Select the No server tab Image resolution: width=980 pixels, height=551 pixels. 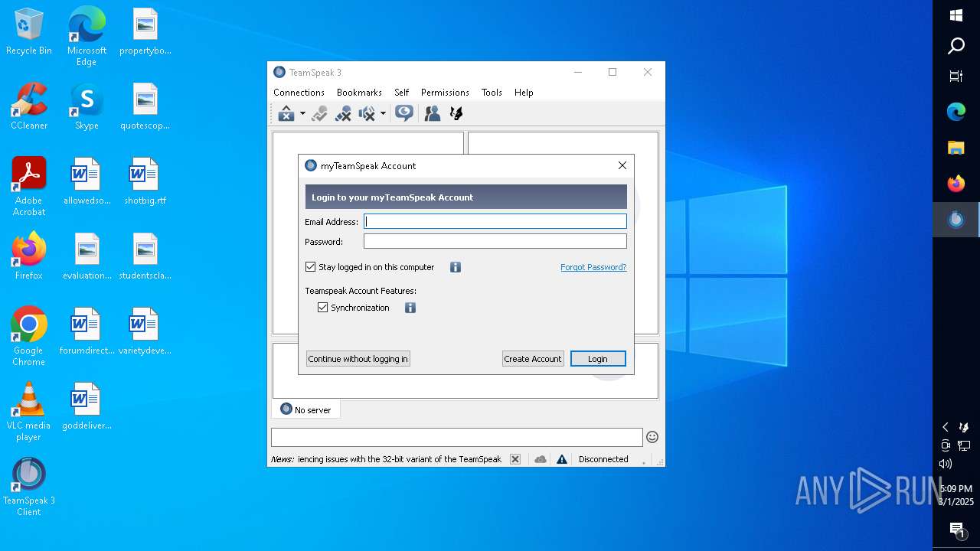coord(305,409)
